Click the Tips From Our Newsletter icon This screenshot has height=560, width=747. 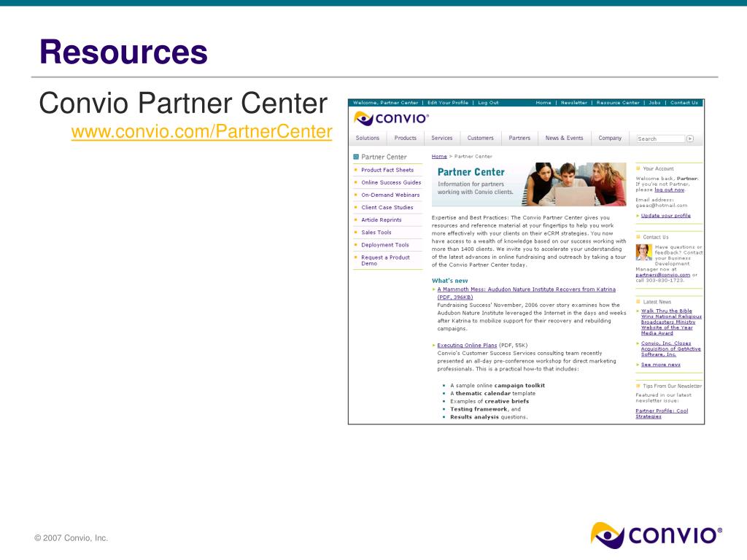(x=638, y=386)
